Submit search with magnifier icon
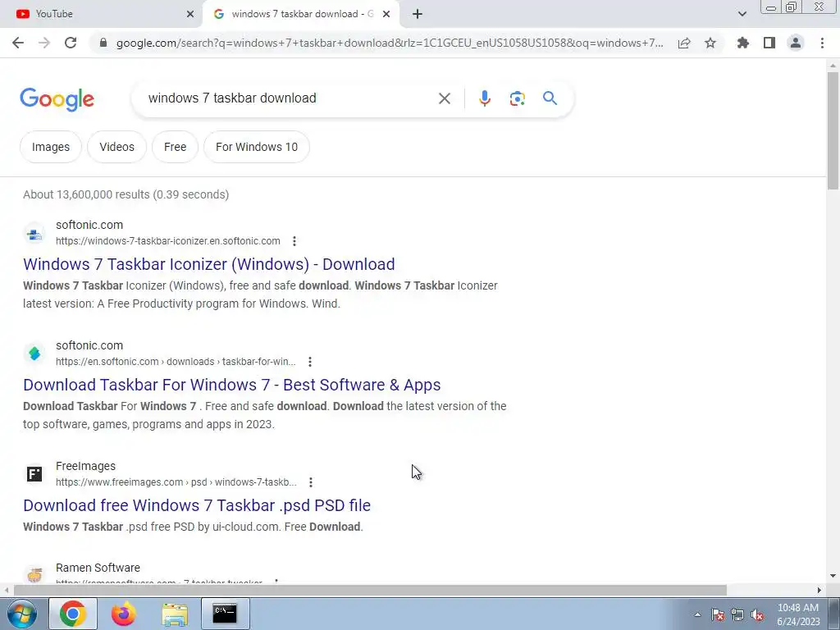Image resolution: width=840 pixels, height=630 pixels. (550, 98)
